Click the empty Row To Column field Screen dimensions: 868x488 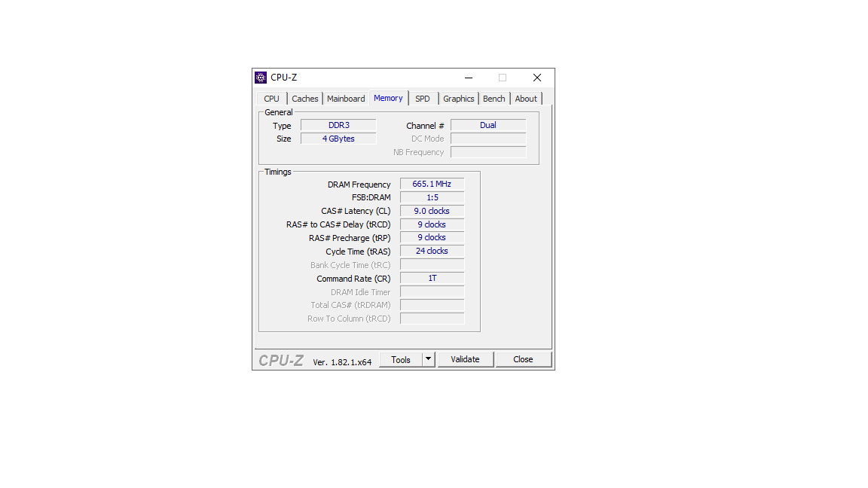pyautogui.click(x=432, y=319)
